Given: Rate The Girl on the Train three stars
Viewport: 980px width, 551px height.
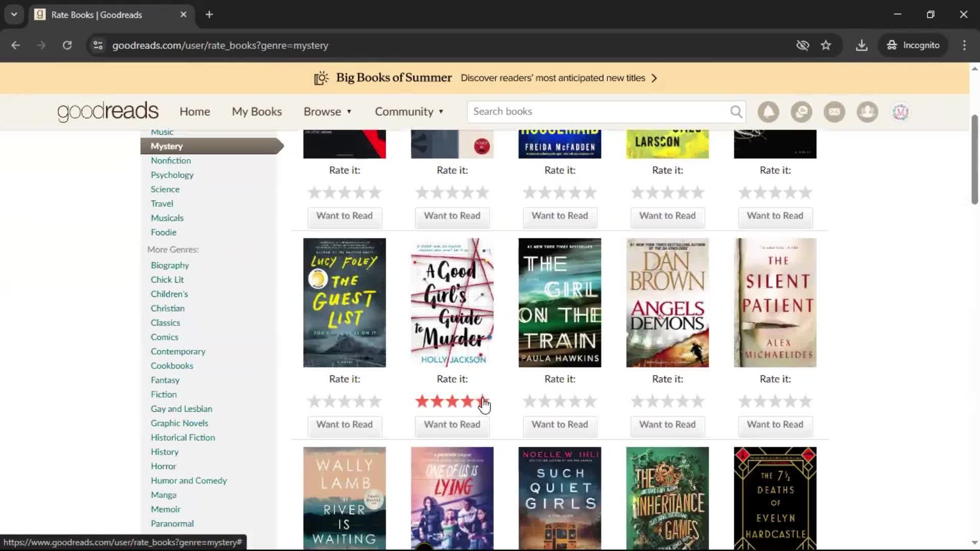Looking at the screenshot, I should coord(560,402).
